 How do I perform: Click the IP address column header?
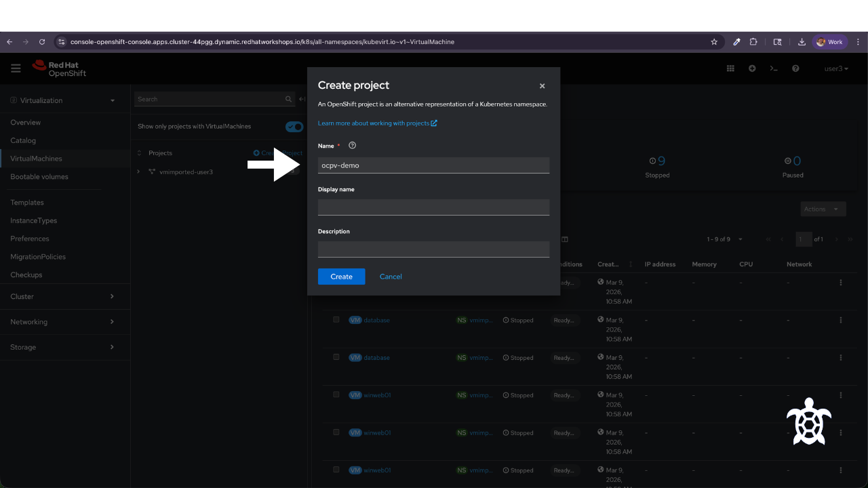point(660,264)
